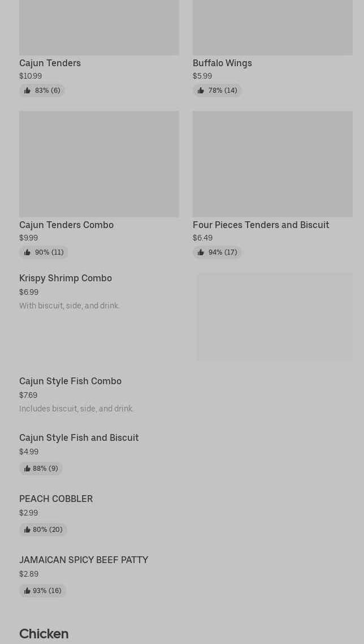Choose Cajun Style Fish and Biscuit
The image size is (364, 644).
click(79, 437)
